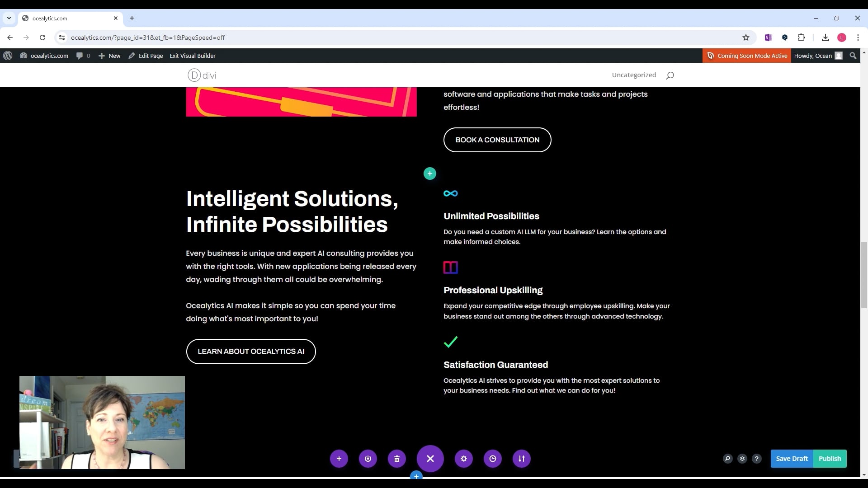Click the LEARN ABOUT OCEALYTICS AI button
This screenshot has width=868, height=488.
click(251, 352)
